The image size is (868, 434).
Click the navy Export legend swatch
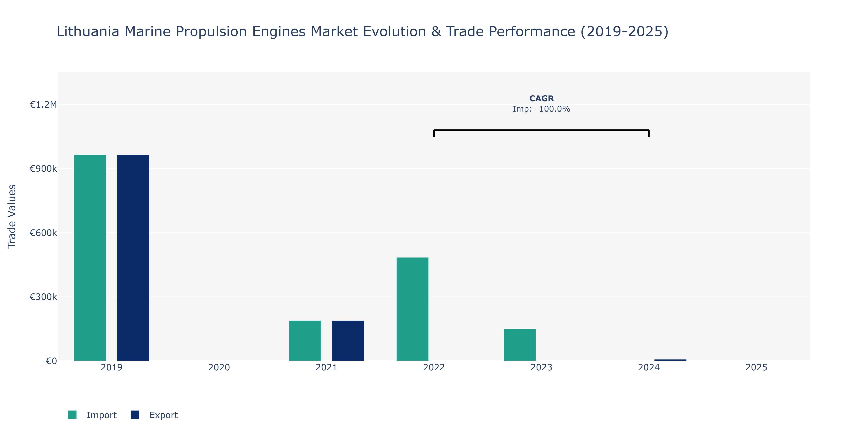[135, 415]
